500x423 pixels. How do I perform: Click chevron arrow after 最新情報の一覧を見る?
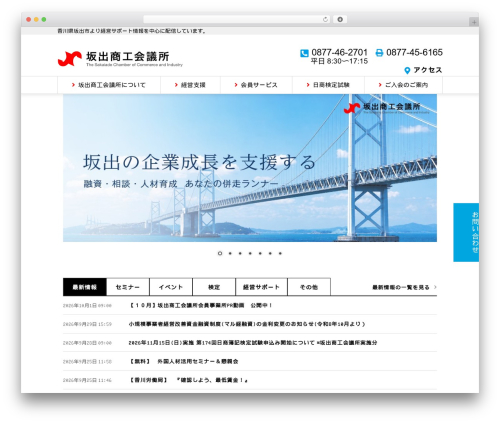tap(435, 287)
